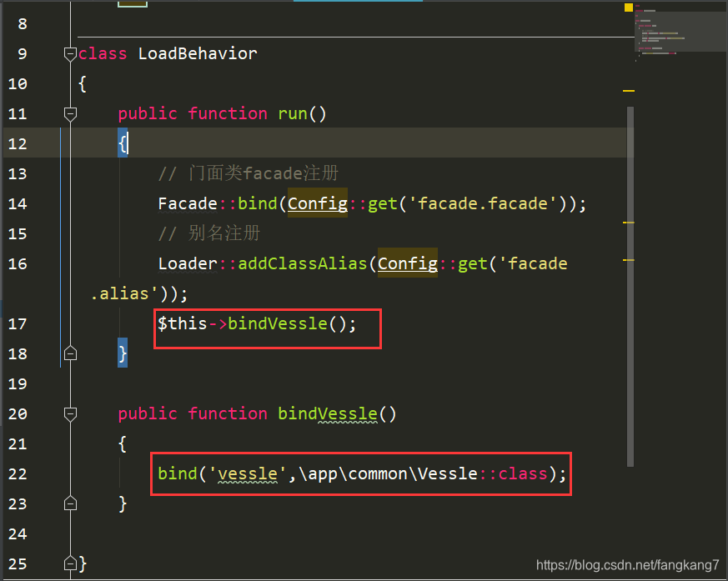The height and width of the screenshot is (581, 728).
Task: Click line number 22 in gutter
Action: point(18,473)
